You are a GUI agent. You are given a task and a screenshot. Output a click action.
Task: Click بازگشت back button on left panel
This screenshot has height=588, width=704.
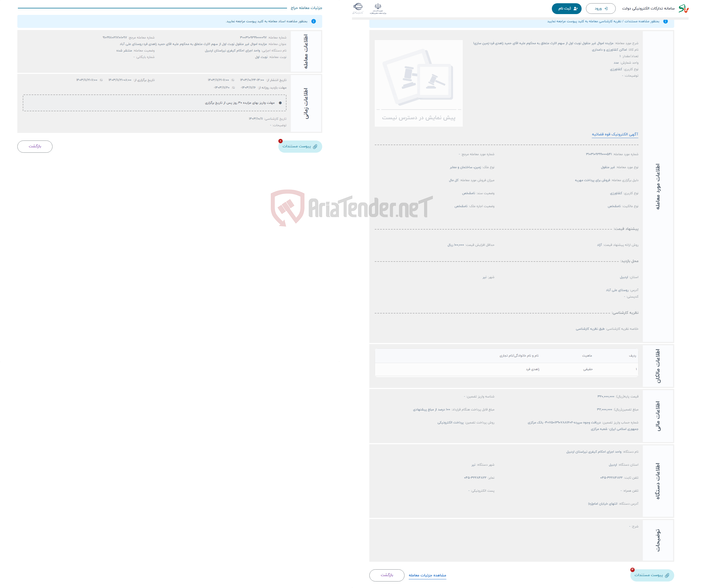click(x=36, y=146)
